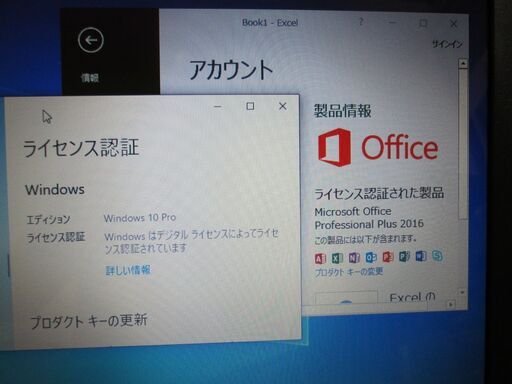Click the エディション label
The image size is (512, 384).
(48, 220)
